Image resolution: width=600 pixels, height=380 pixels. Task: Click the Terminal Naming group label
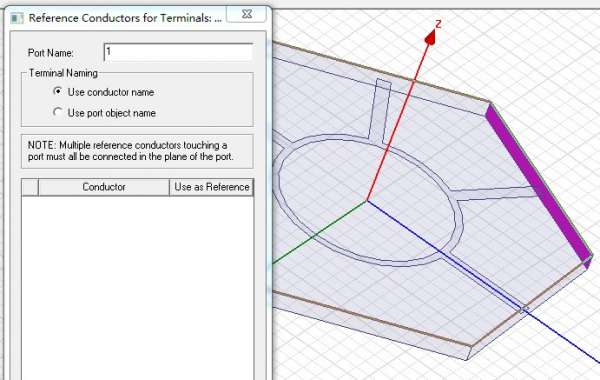click(63, 73)
